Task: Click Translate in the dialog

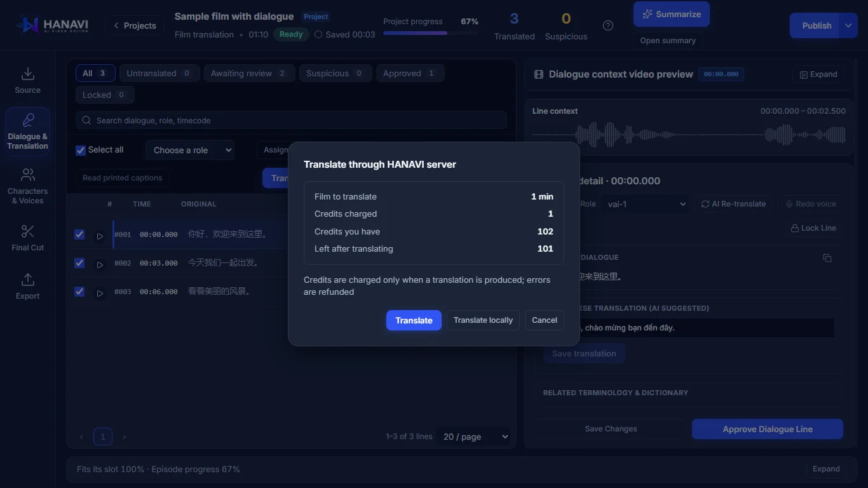Action: click(x=414, y=320)
